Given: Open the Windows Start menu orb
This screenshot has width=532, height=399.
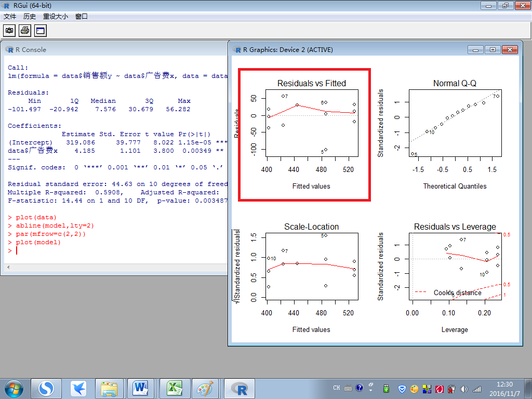Looking at the screenshot, I should click(14, 389).
